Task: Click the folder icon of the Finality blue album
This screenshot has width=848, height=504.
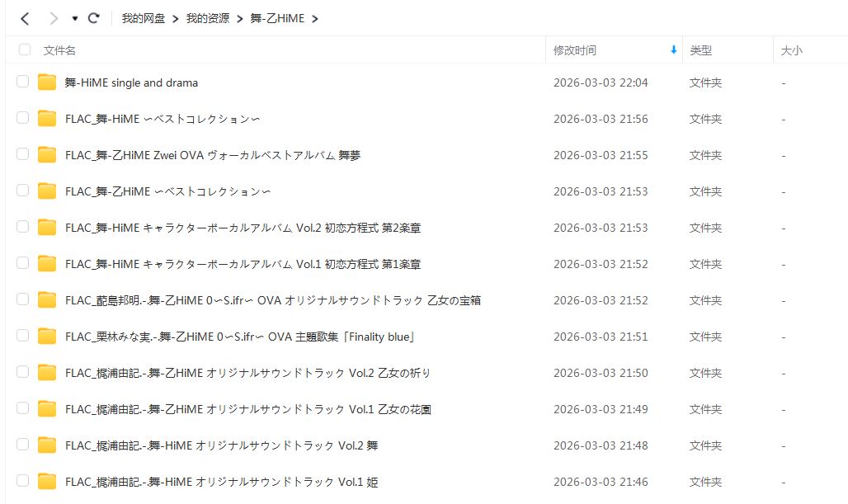Action: coord(47,337)
